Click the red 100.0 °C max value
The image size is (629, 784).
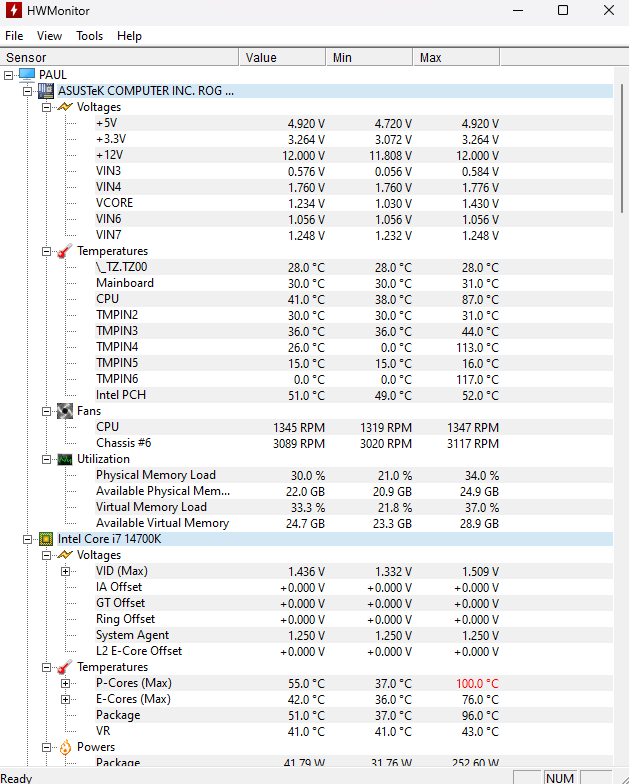477,684
